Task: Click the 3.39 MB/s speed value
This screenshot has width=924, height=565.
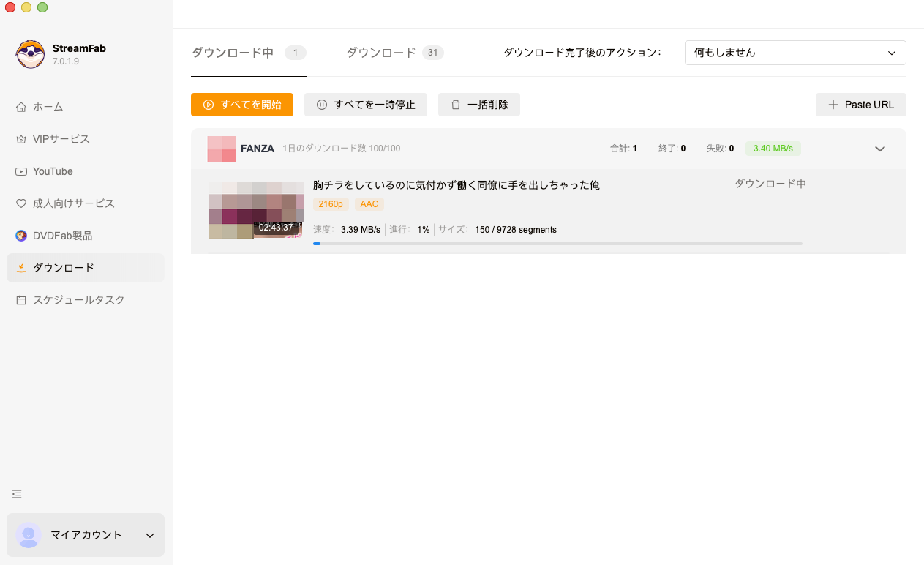Action: 361,230
